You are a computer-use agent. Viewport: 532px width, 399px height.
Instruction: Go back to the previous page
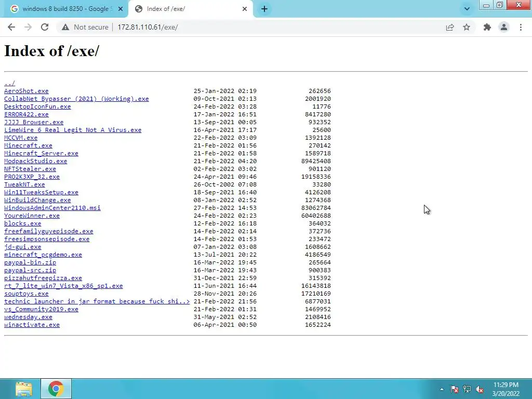(11, 27)
